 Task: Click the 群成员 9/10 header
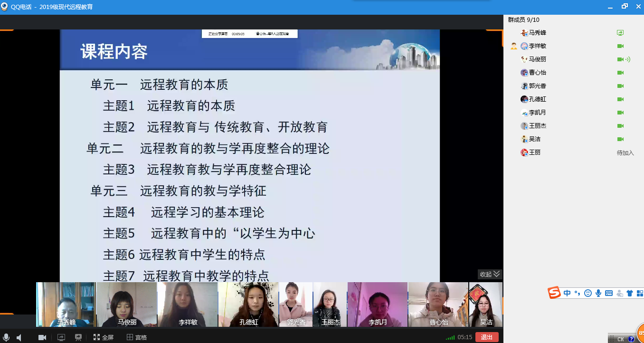pyautogui.click(x=523, y=19)
